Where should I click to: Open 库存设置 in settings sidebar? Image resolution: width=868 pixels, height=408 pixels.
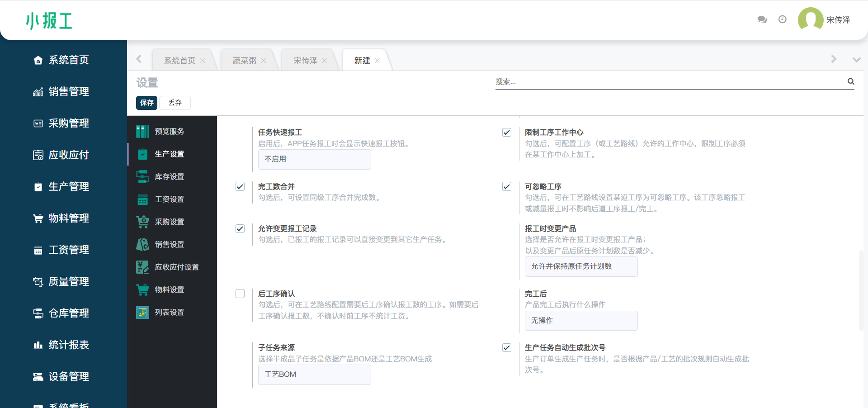tap(169, 176)
